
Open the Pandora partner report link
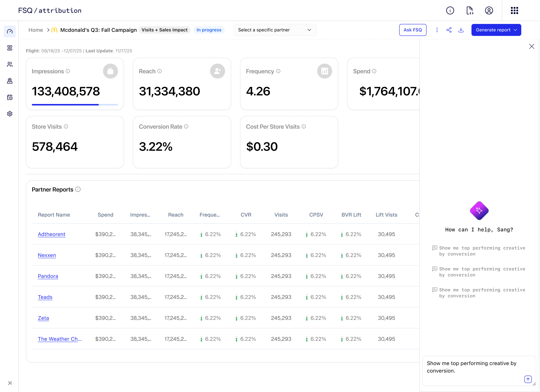[48, 276]
